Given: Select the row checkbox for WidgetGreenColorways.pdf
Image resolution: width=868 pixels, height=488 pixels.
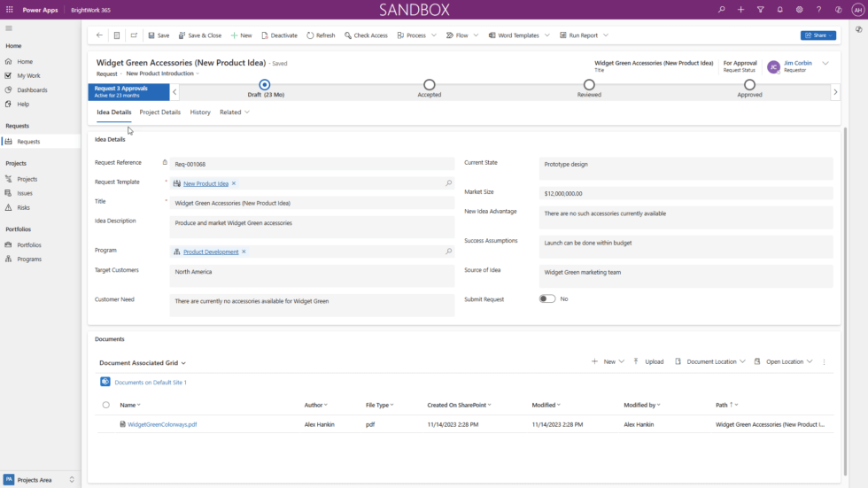Looking at the screenshot, I should [x=106, y=424].
